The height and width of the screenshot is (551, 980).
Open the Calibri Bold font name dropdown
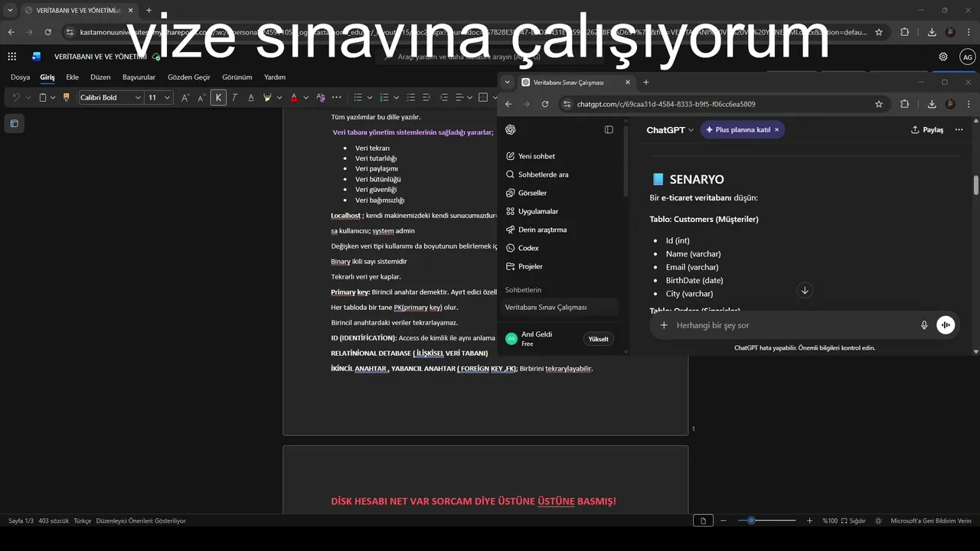[138, 97]
